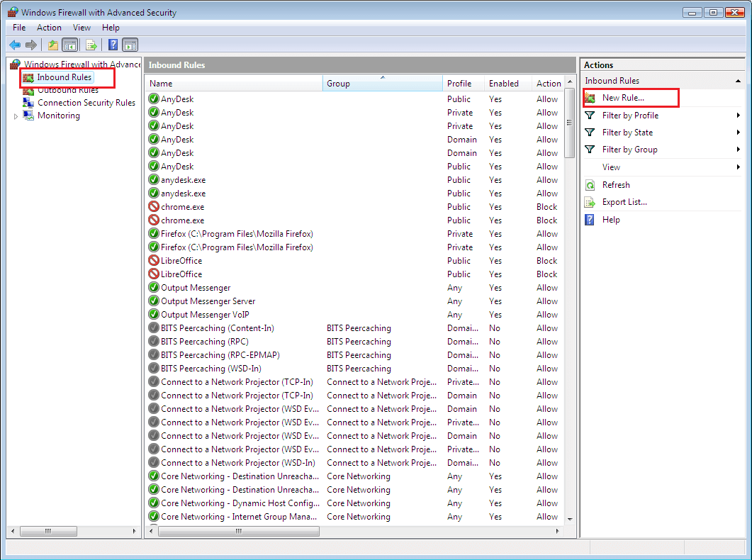Click the blue Help toolbar icon

pyautogui.click(x=113, y=45)
